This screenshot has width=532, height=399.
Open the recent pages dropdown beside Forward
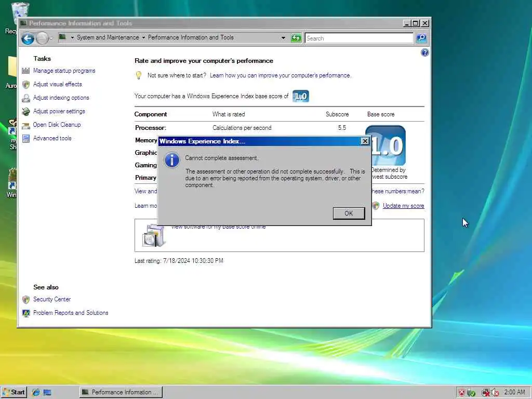click(51, 38)
